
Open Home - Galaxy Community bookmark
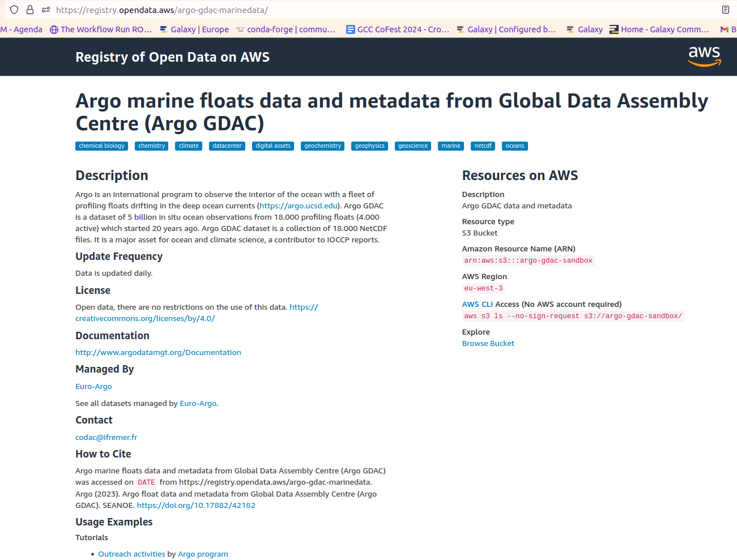pos(659,29)
